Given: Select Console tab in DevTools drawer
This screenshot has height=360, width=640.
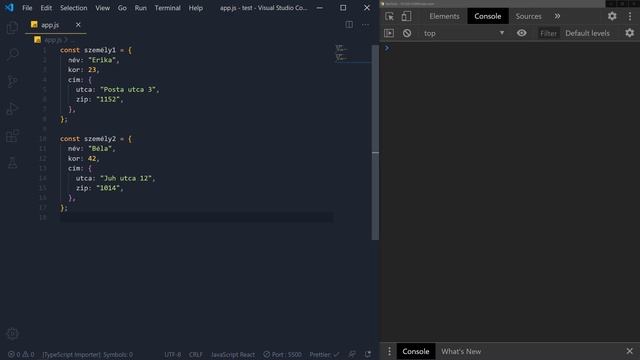Looking at the screenshot, I should 416,351.
